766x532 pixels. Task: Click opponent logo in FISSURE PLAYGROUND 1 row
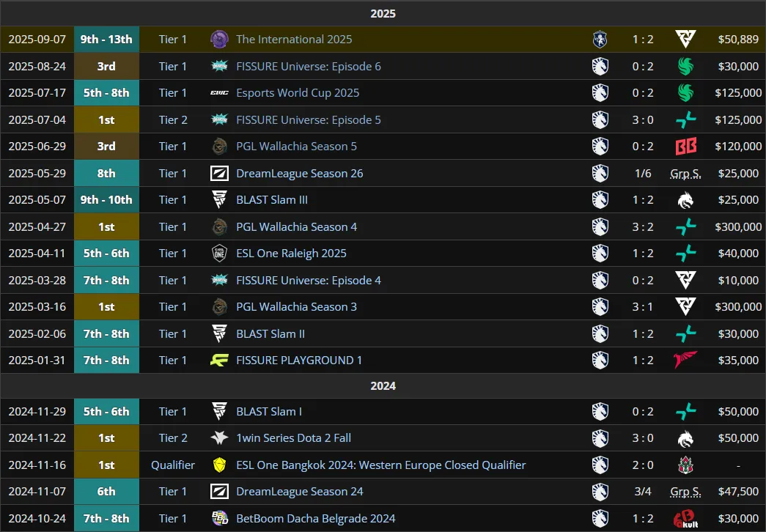pyautogui.click(x=685, y=361)
